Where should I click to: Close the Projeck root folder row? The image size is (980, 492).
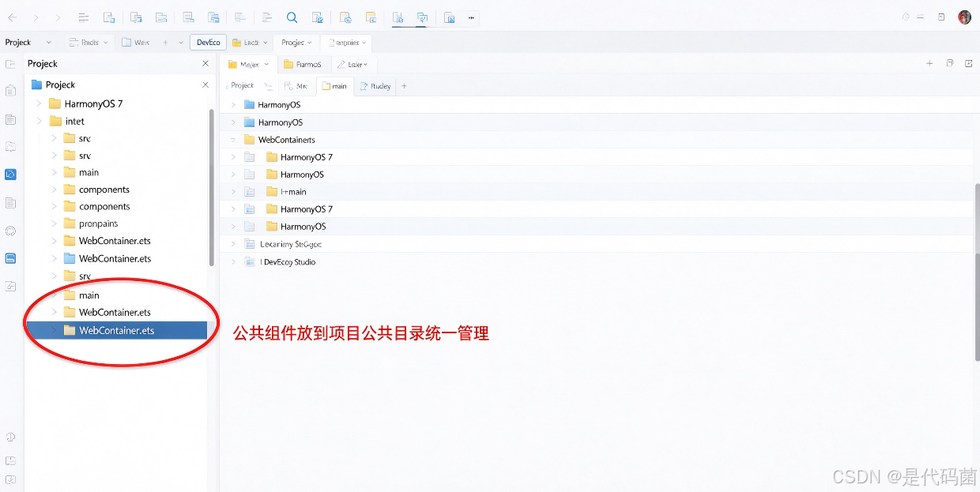coord(205,85)
